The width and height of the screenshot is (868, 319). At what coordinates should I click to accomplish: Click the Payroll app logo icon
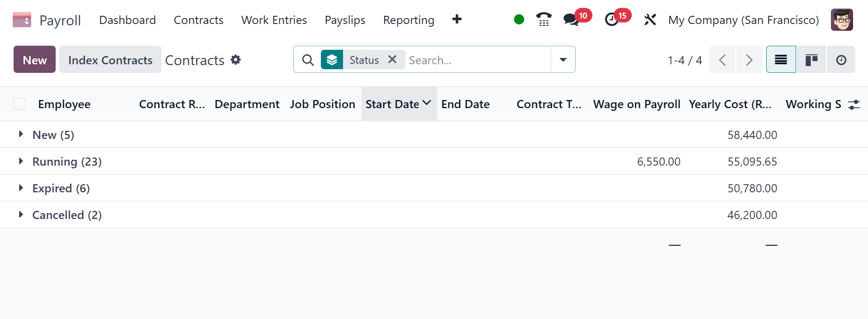(22, 20)
